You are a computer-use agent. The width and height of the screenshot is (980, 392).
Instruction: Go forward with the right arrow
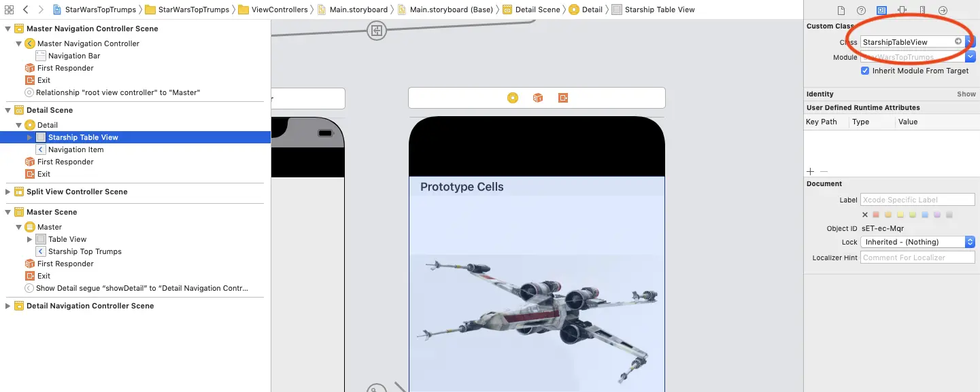click(41, 10)
